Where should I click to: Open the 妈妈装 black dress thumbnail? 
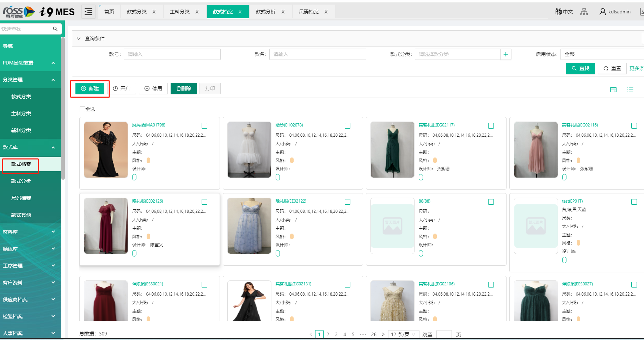pyautogui.click(x=106, y=150)
